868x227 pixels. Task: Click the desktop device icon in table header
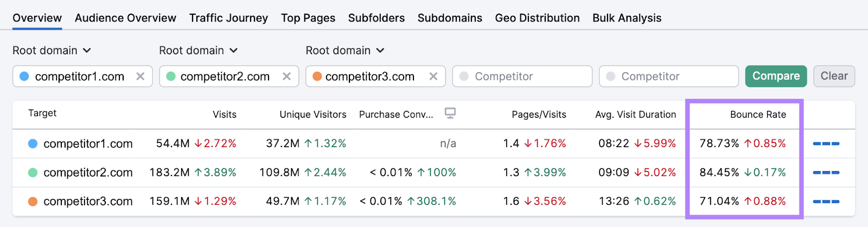coord(450,113)
